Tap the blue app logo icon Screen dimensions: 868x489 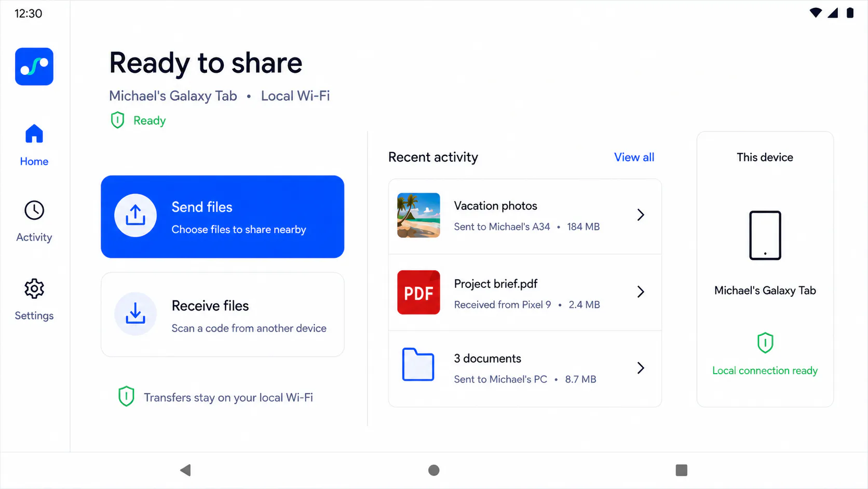click(34, 67)
